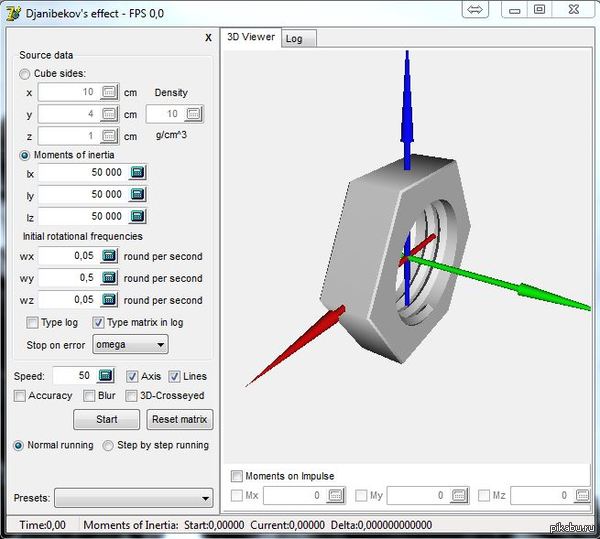Select the Cube sides radio option
Viewport: 600px width, 539px height.
[25, 74]
